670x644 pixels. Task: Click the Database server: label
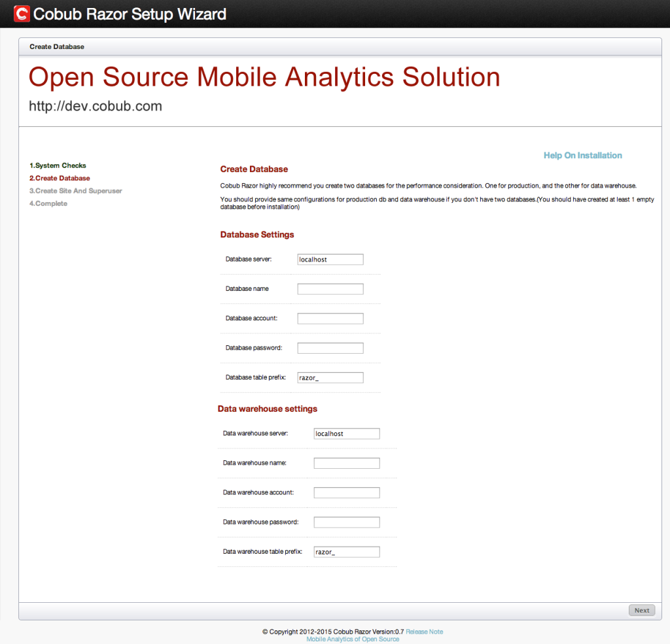pos(248,259)
